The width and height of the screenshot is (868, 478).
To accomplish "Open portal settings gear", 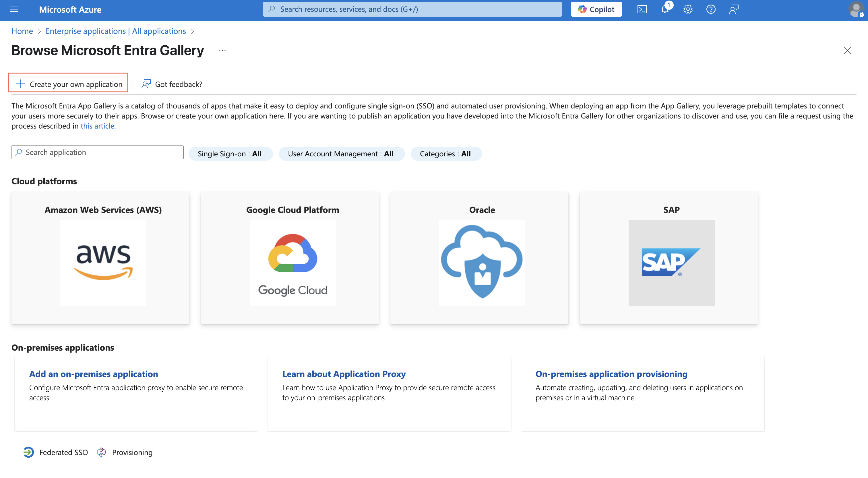I will click(x=688, y=9).
